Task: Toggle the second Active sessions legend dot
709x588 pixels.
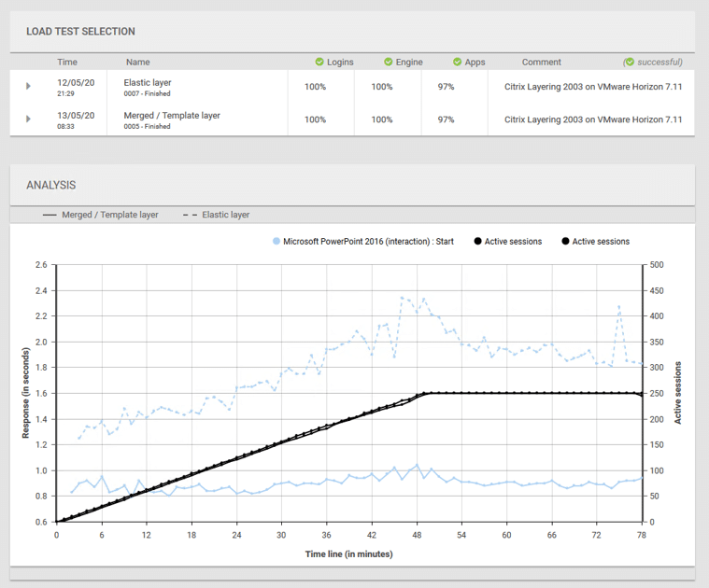Action: pos(565,241)
